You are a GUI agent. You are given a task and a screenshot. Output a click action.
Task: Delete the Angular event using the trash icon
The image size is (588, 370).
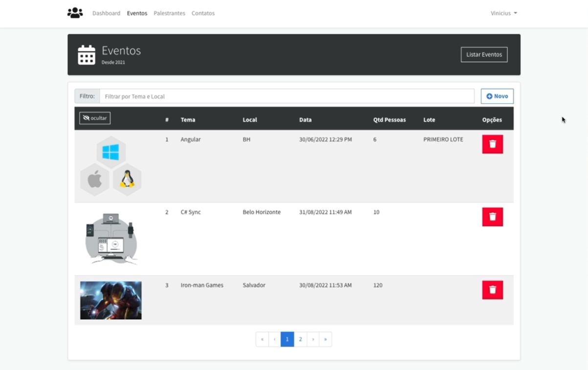pyautogui.click(x=492, y=144)
